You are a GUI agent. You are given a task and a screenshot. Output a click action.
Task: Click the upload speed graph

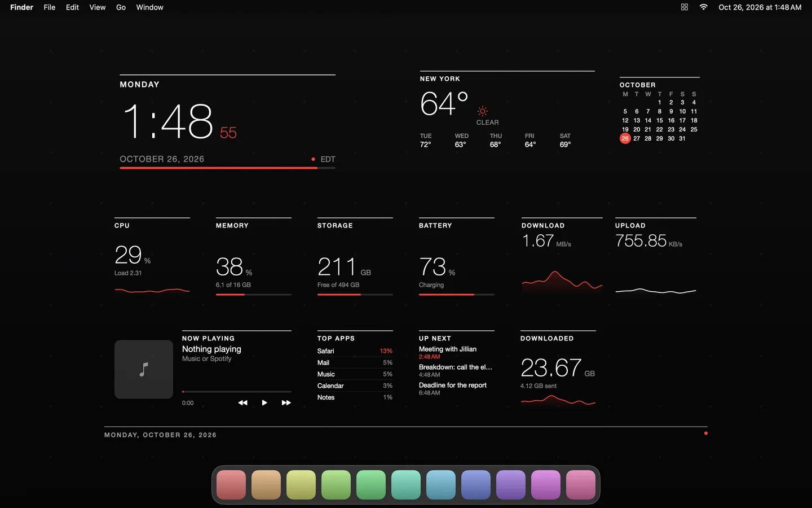pyautogui.click(x=656, y=291)
